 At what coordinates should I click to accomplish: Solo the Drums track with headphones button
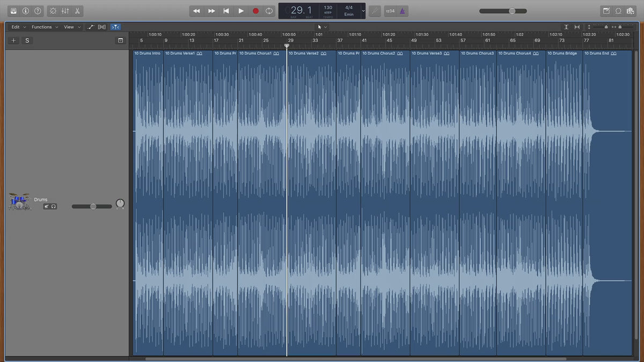(54, 206)
